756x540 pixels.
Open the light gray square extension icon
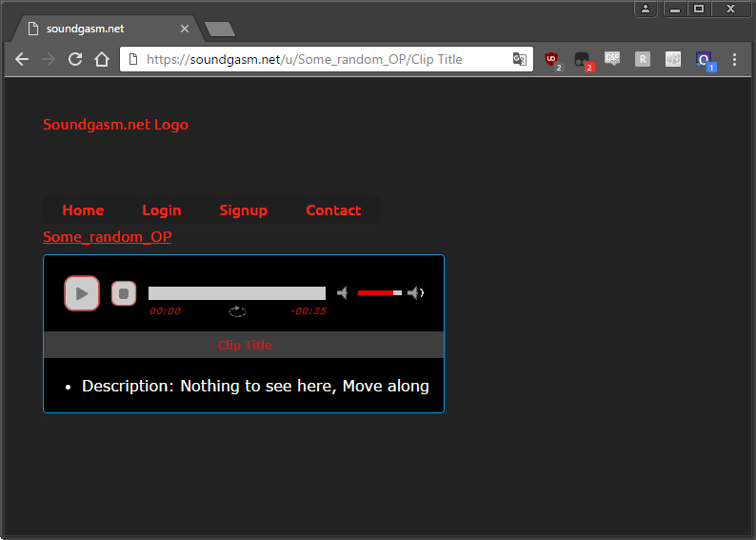[x=673, y=59]
